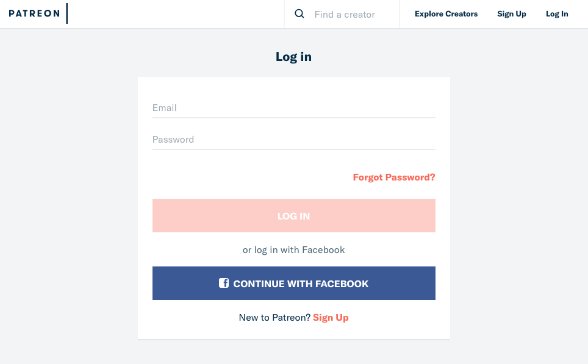Image resolution: width=588 pixels, height=364 pixels.
Task: Click the Facebook icon on the blue button
Action: tap(223, 283)
